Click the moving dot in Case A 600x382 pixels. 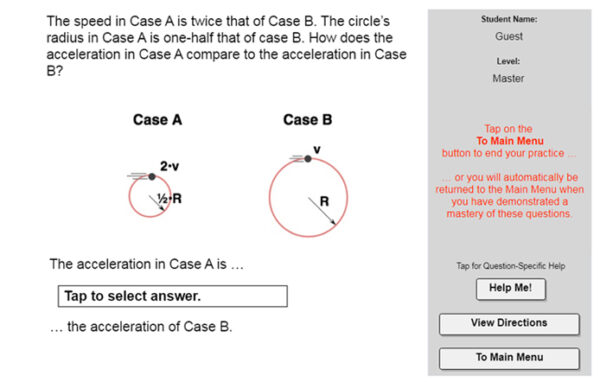pos(152,176)
